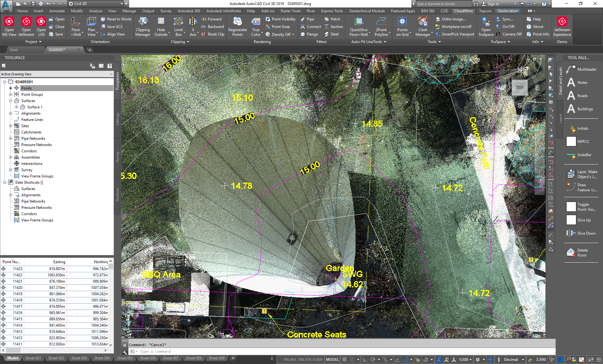
Task: Toggle grid display in status bar
Action: 345,360
